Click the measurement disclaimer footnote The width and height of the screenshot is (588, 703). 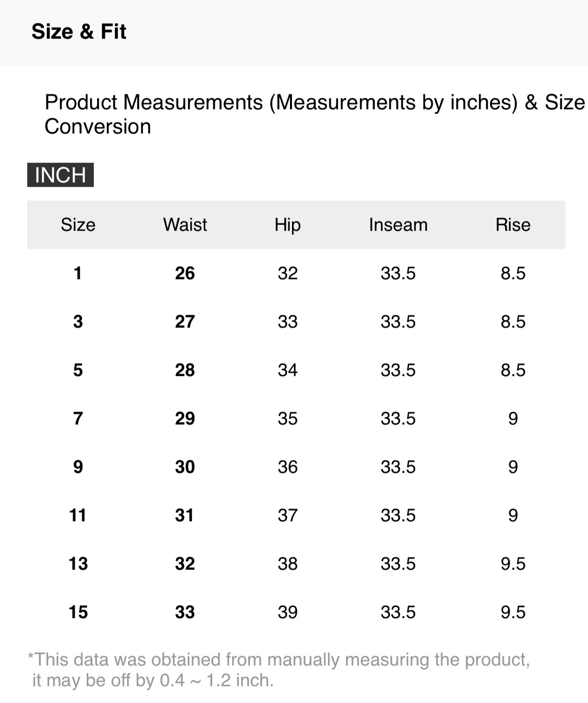[x=278, y=670]
